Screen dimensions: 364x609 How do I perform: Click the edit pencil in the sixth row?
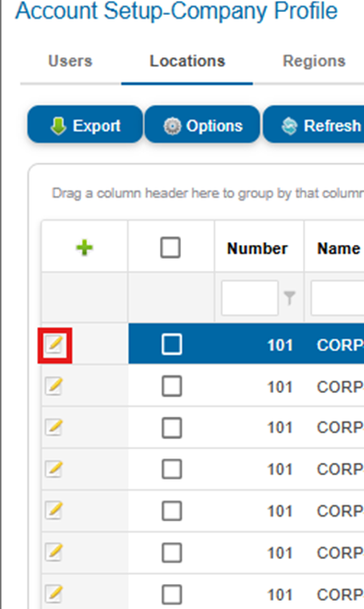54,553
